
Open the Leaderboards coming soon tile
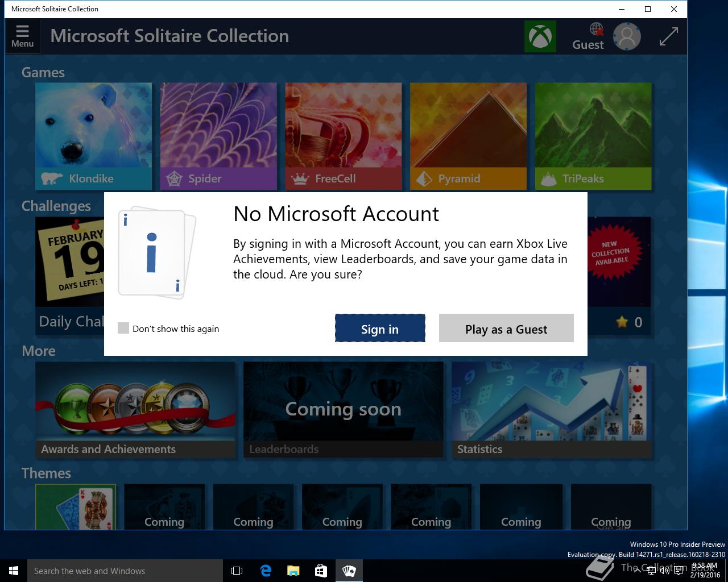(344, 410)
